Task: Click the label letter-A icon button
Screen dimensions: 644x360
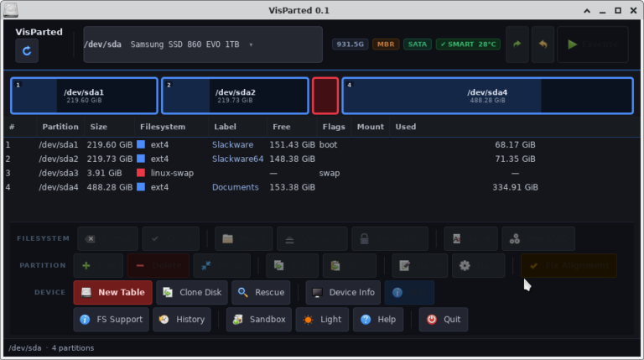Action: click(470, 239)
